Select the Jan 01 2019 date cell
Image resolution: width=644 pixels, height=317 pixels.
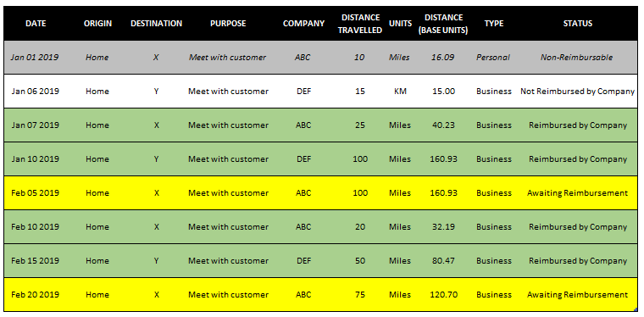pyautogui.click(x=35, y=58)
